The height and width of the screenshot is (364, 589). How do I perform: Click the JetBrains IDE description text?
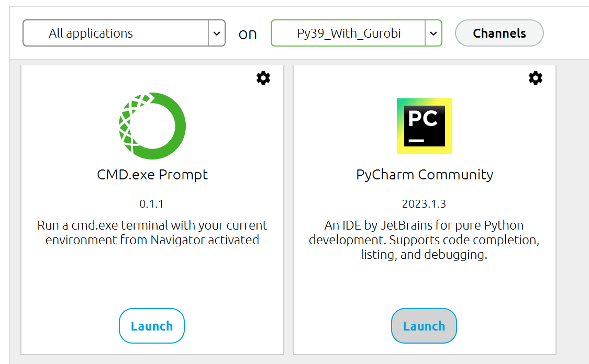pos(424,241)
